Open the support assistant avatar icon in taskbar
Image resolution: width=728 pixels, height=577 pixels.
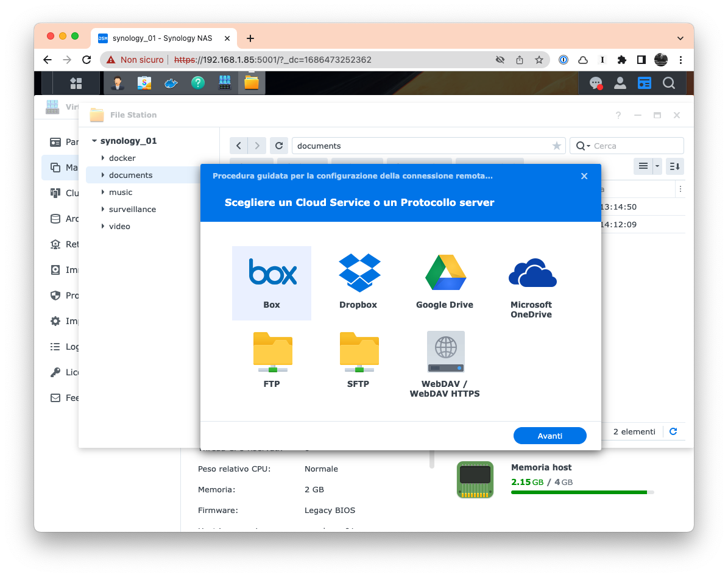(x=118, y=83)
